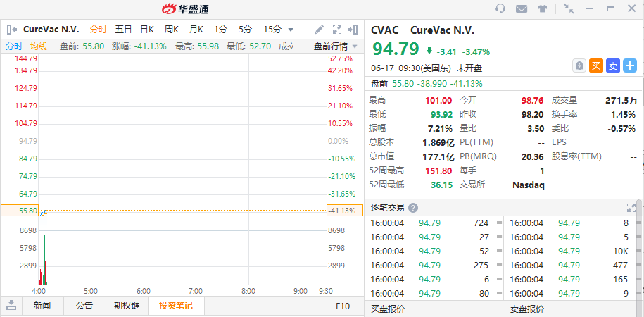Screen dimensions: 644x317
Task: Click the 卖盘报价 ask quotes header
Action: 527,309
